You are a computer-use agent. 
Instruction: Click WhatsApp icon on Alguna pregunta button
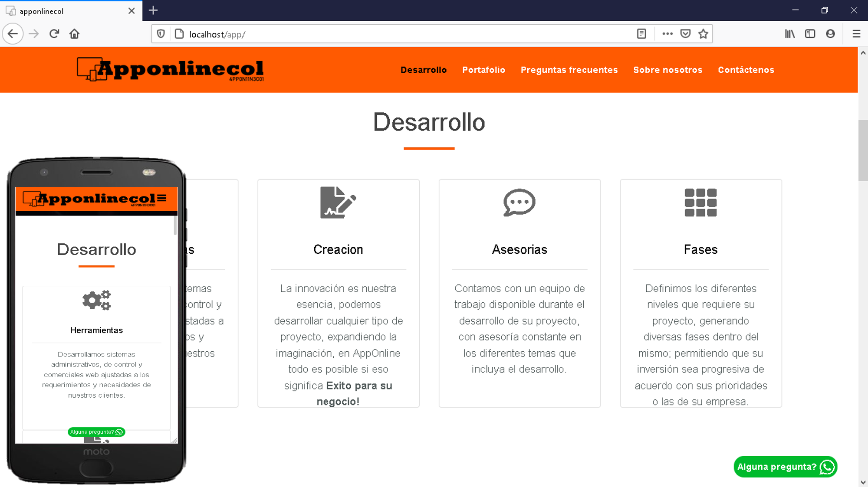click(x=827, y=467)
